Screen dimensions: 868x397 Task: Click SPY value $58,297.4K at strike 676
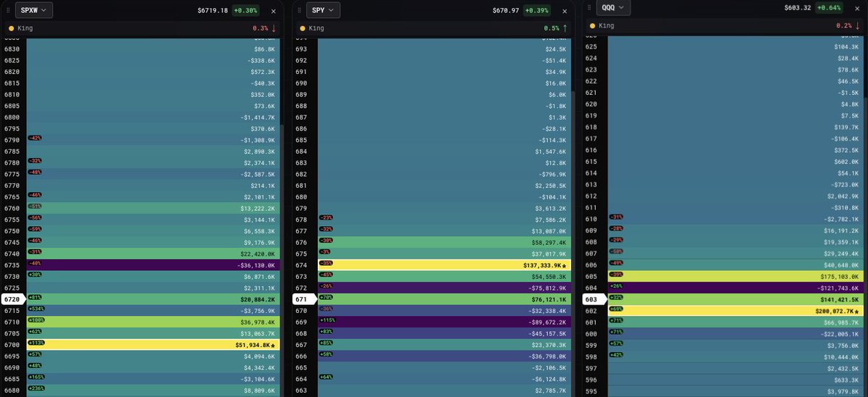point(549,243)
